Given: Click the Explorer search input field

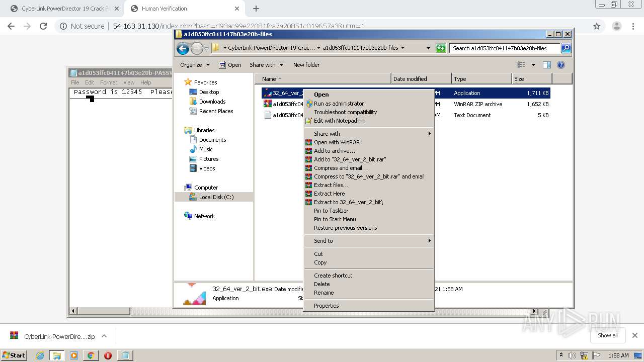Looking at the screenshot, I should (x=505, y=48).
